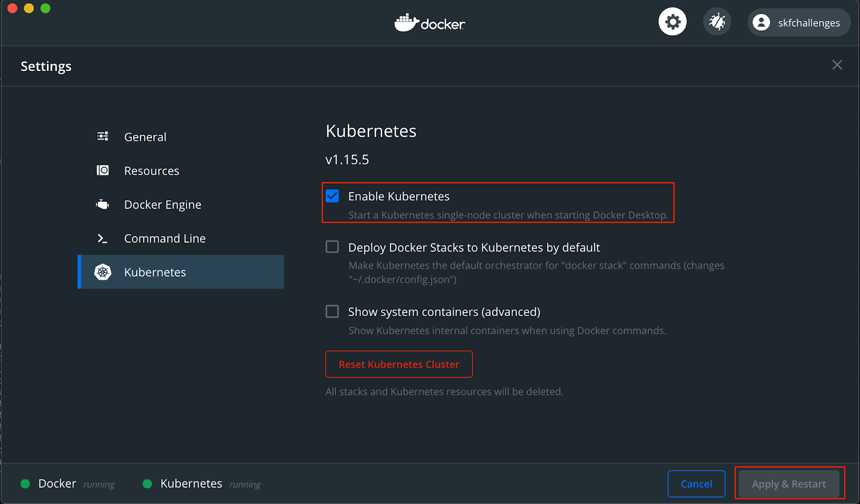
Task: Switch to Docker Engine settings
Action: pyautogui.click(x=181, y=204)
